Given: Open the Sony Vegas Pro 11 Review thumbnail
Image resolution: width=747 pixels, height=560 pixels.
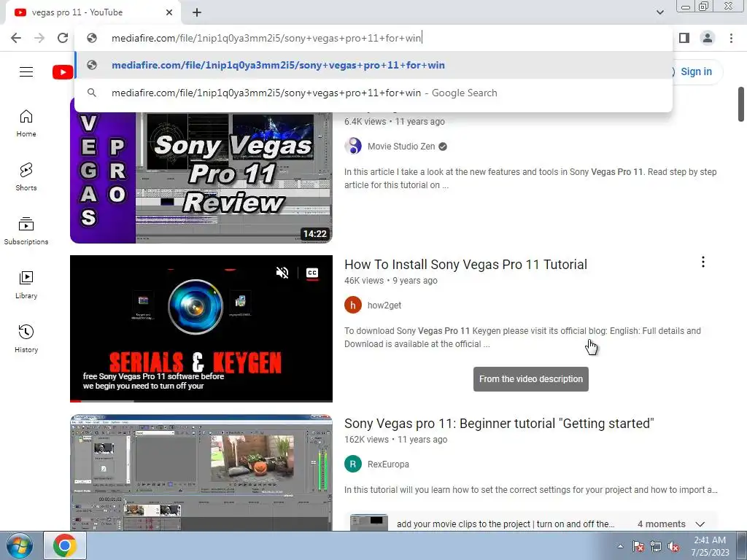Looking at the screenshot, I should (201, 177).
